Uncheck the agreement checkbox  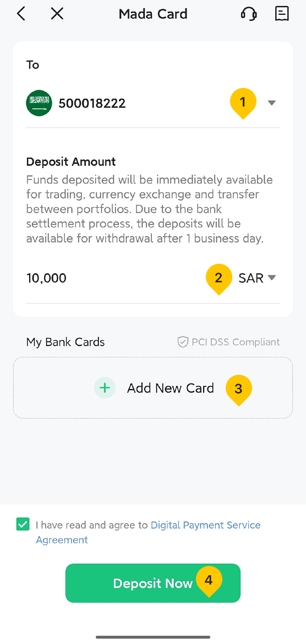[23, 524]
